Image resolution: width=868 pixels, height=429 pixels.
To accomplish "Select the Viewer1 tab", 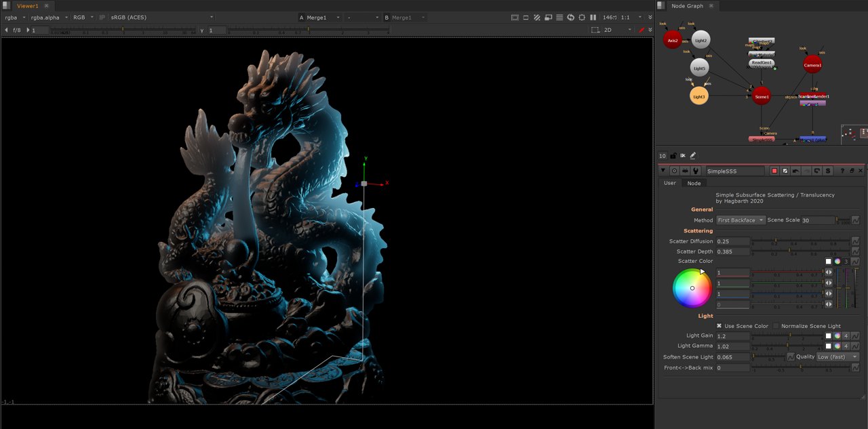I will pyautogui.click(x=28, y=5).
